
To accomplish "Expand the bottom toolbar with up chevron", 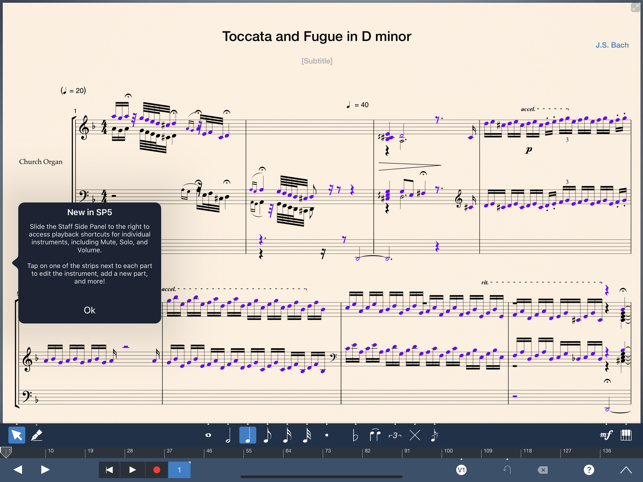I will tap(625, 469).
